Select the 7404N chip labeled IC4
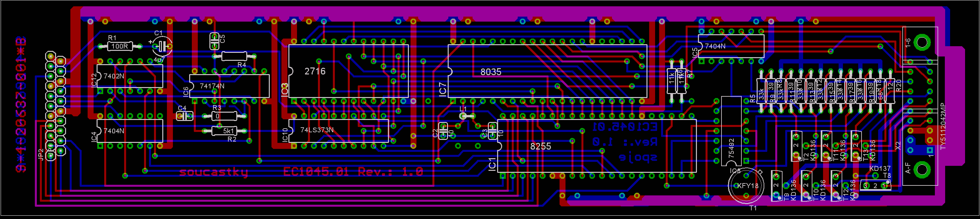The width and height of the screenshot is (980, 219). coord(129,131)
